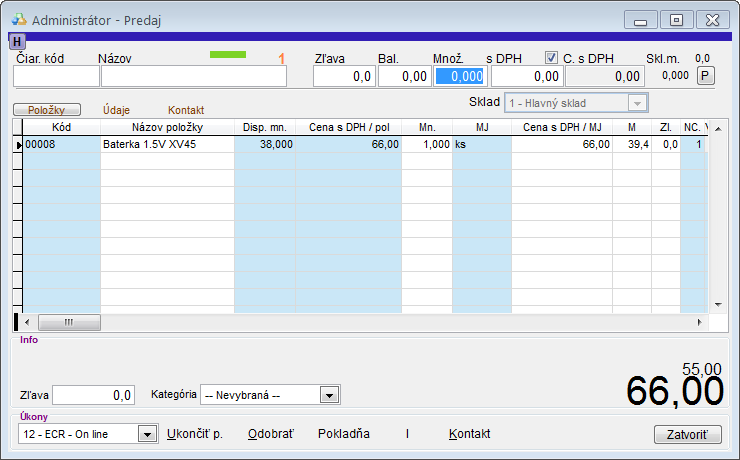Click the Odobrať action
This screenshot has height=460, width=740.
tap(270, 434)
